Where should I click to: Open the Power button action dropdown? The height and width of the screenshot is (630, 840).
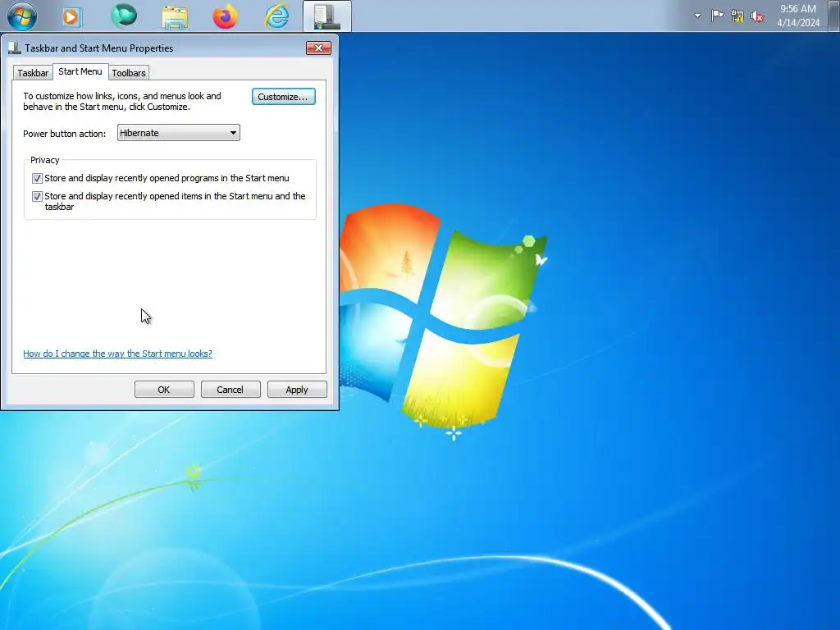(x=178, y=133)
